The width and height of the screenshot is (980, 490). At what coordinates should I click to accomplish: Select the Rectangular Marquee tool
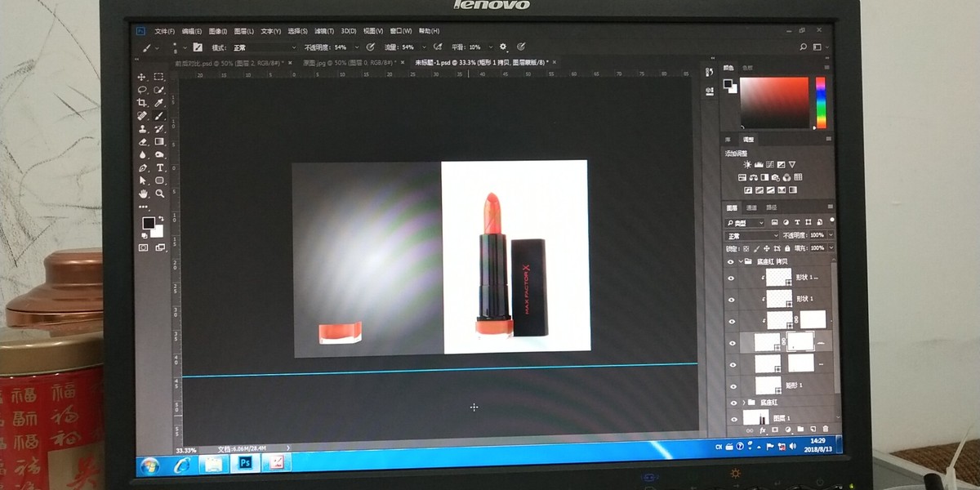159,77
